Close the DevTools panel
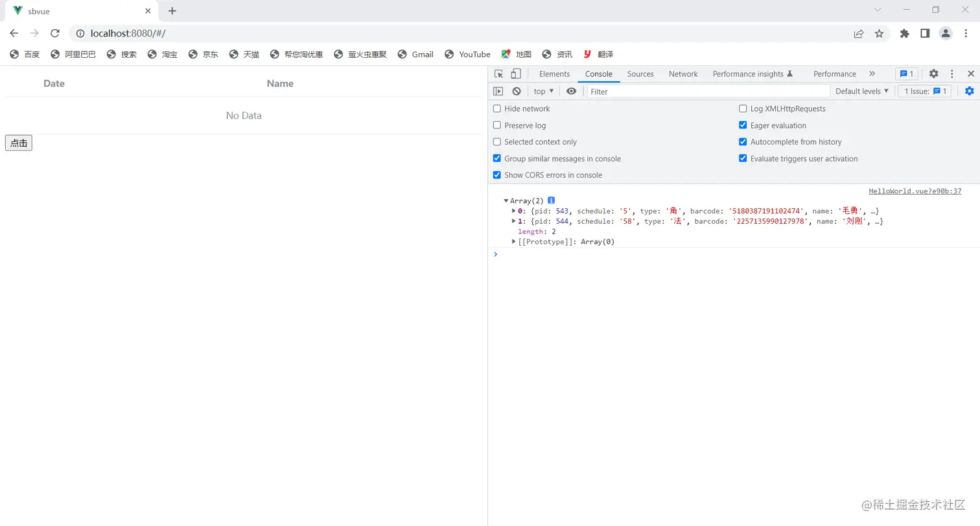 971,74
